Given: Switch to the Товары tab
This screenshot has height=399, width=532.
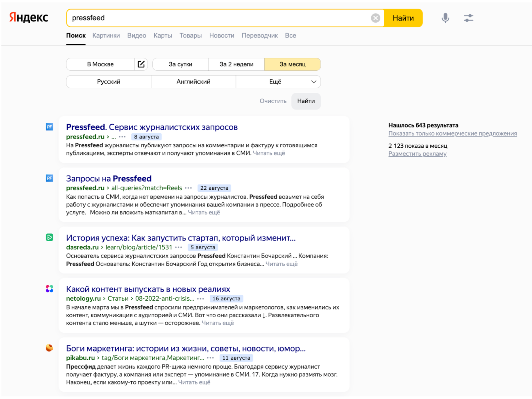Looking at the screenshot, I should 190,35.
